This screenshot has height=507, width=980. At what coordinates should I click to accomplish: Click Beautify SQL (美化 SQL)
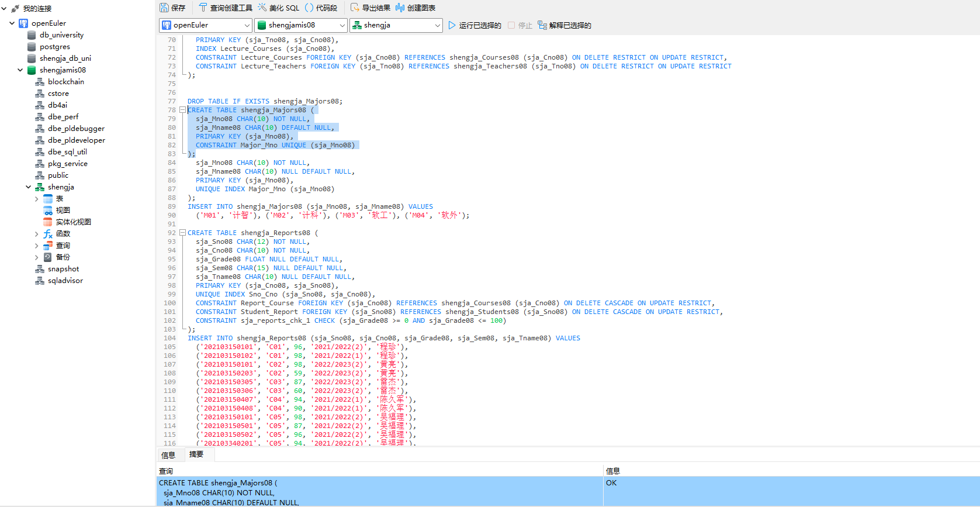(279, 8)
